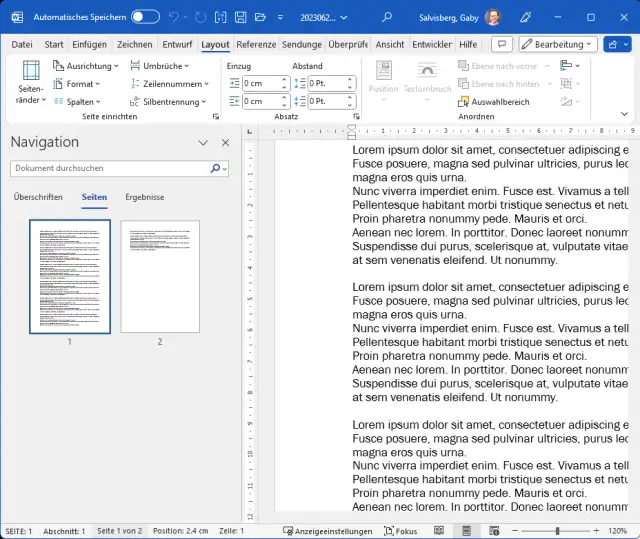Switch to Fokus mode in status bar
Image resolution: width=640 pixels, height=539 pixels.
[399, 530]
